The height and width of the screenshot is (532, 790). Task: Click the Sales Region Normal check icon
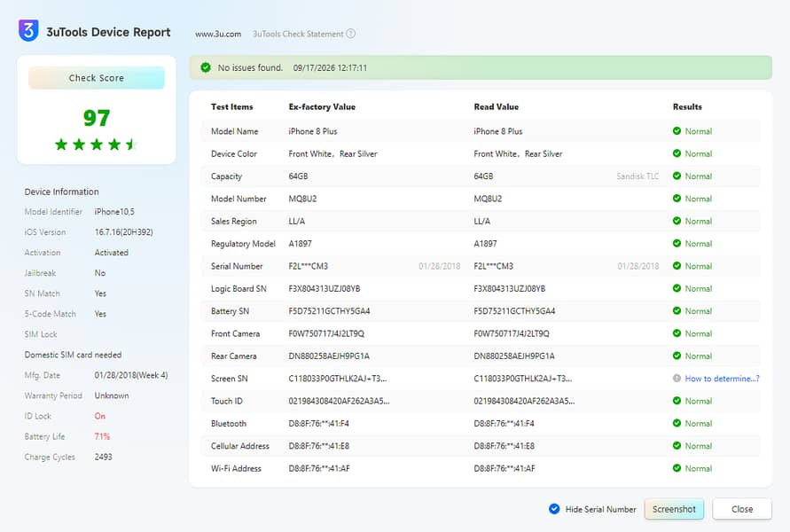677,221
